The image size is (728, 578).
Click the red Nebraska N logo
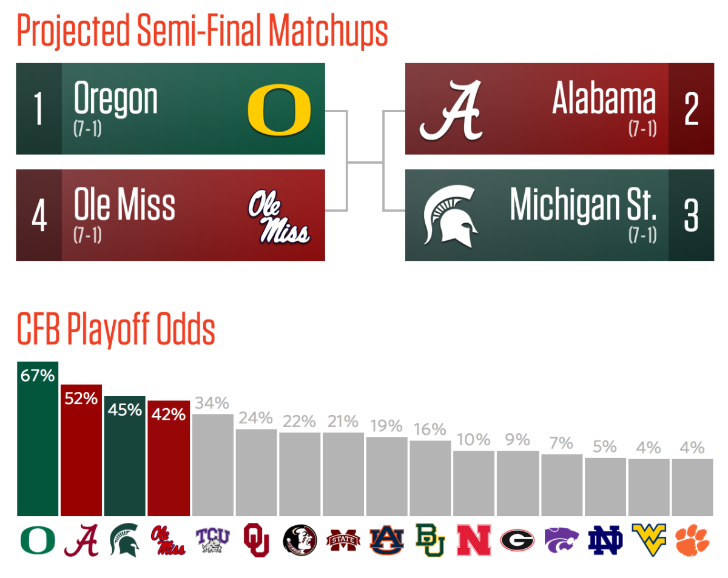474,540
